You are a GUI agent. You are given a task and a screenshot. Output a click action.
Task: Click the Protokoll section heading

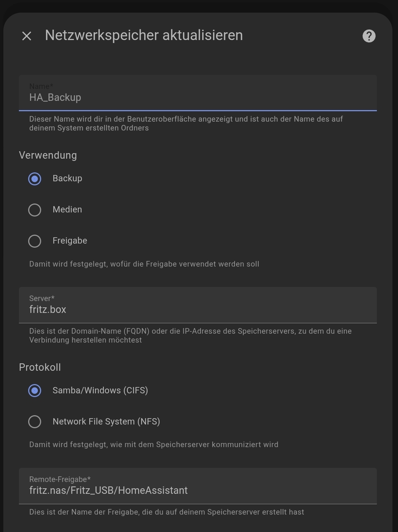(40, 367)
